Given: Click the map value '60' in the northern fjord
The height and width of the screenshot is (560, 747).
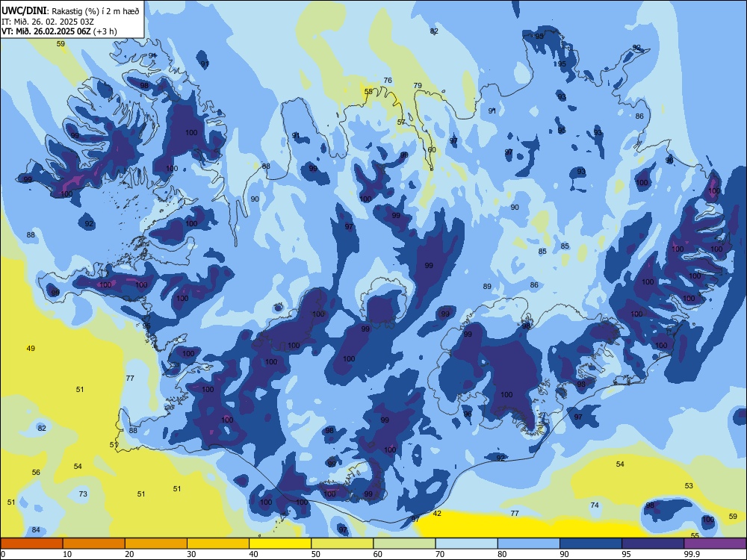Looking at the screenshot, I should [432, 149].
